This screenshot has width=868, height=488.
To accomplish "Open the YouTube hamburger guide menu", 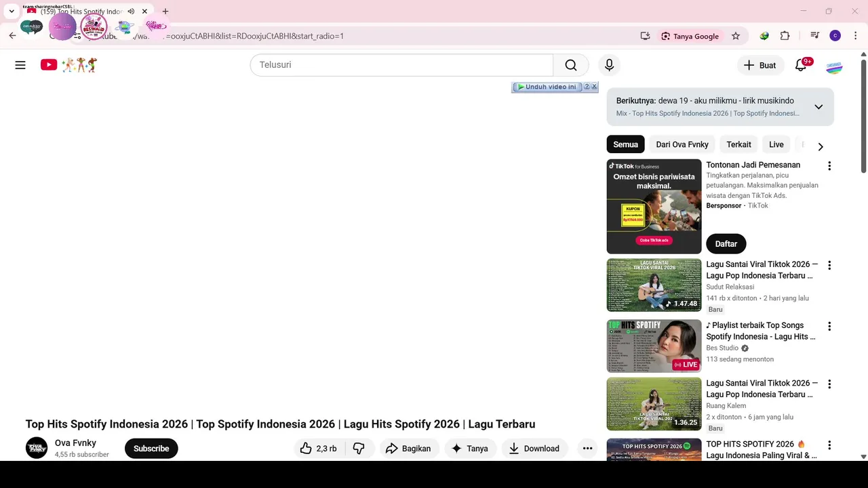I will (x=20, y=65).
